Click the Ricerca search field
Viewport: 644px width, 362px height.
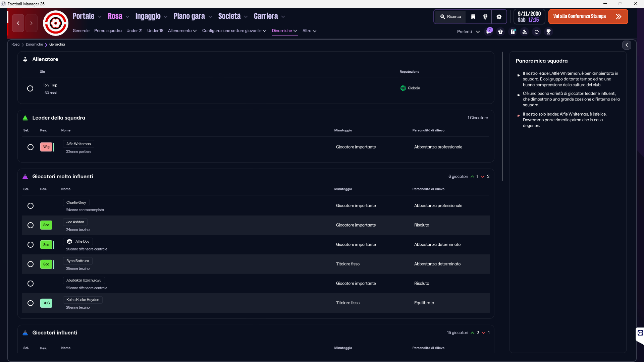coord(451,17)
